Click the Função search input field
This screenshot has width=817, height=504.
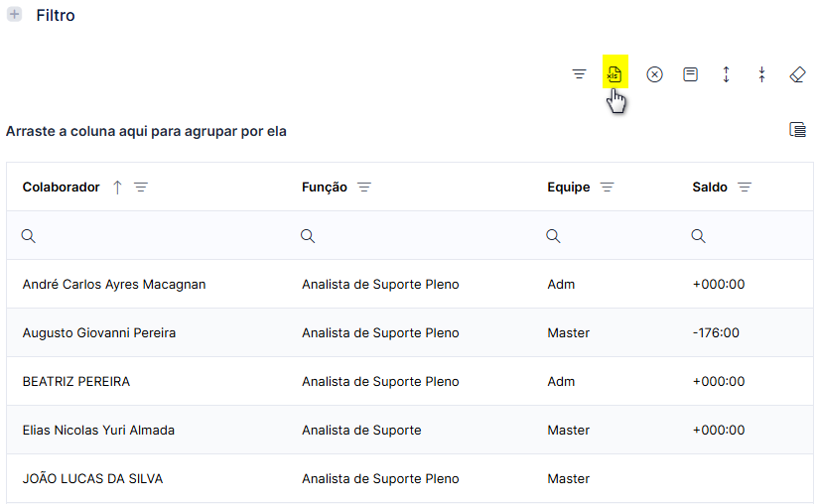pos(416,236)
